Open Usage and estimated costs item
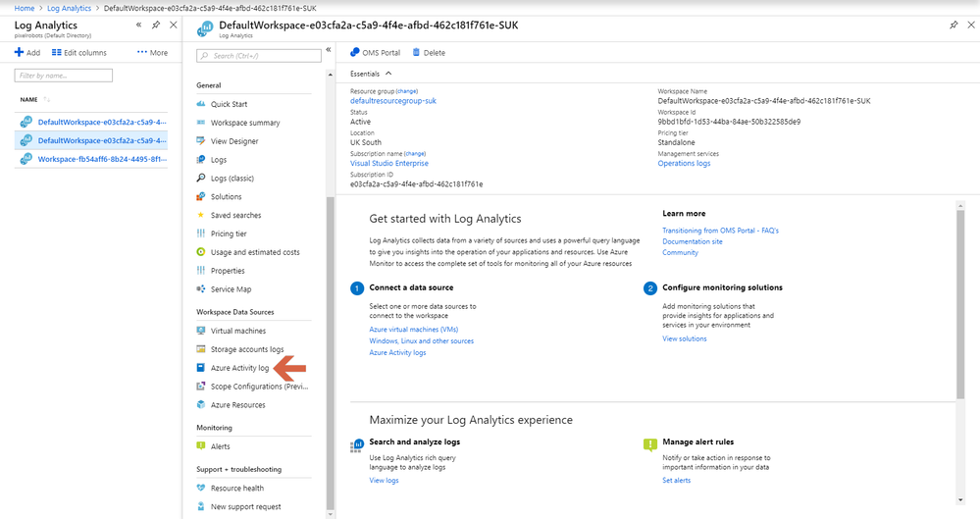 [x=254, y=252]
